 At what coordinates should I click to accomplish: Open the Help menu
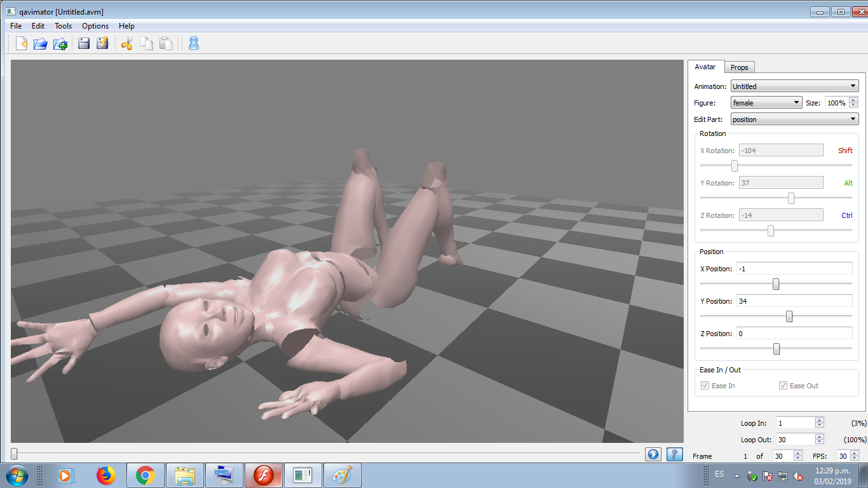point(126,26)
